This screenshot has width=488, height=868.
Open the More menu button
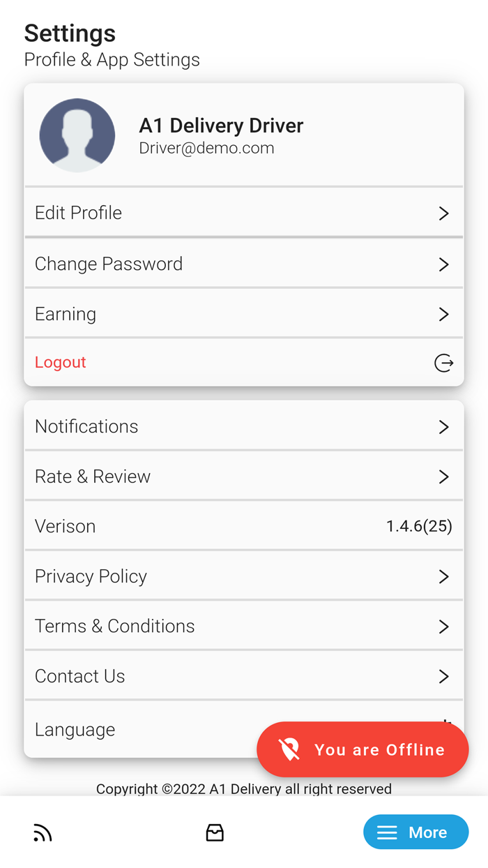click(x=415, y=832)
